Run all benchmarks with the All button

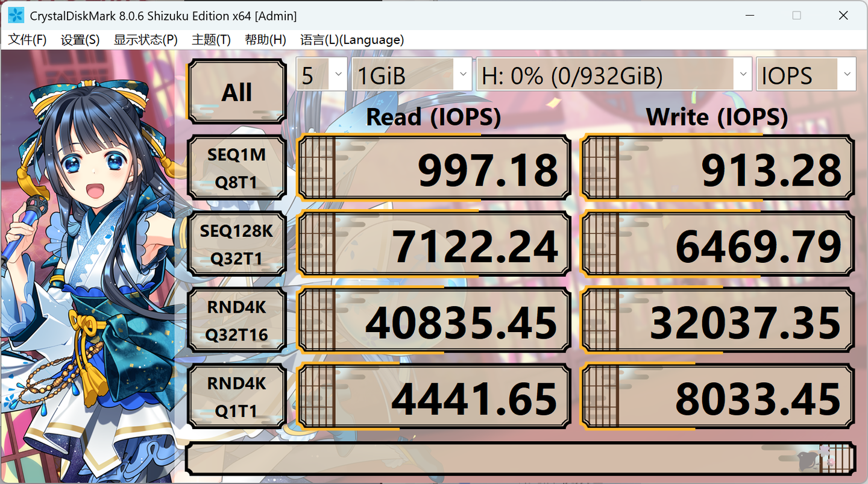pos(237,92)
